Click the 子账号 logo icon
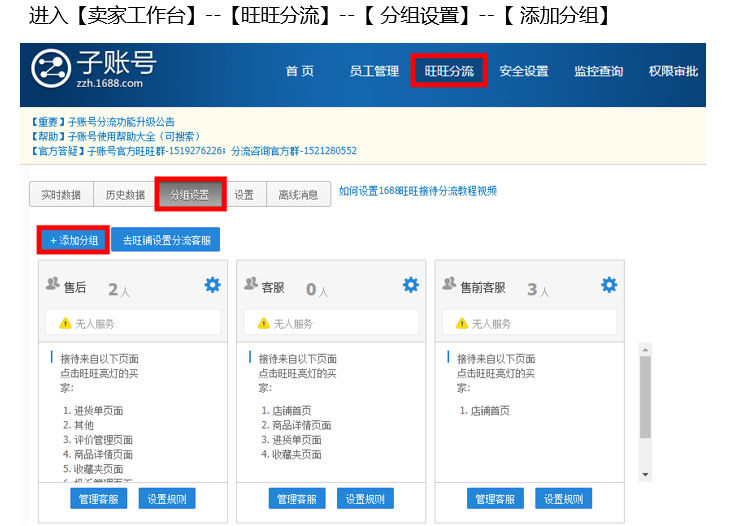753x526 pixels. pos(50,70)
